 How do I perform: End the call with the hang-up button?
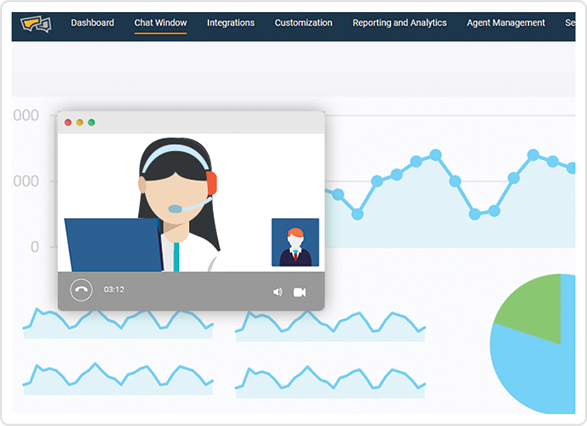point(81,290)
